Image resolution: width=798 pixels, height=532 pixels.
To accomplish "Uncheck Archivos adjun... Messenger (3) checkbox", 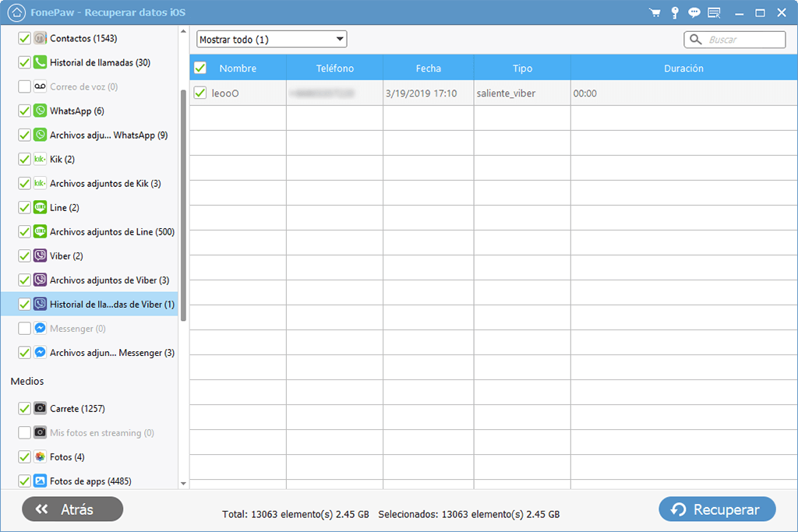I will (24, 353).
